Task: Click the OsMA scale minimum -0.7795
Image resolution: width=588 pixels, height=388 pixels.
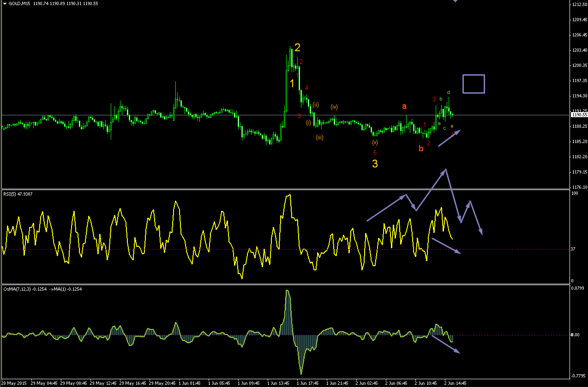Action: pyautogui.click(x=578, y=376)
